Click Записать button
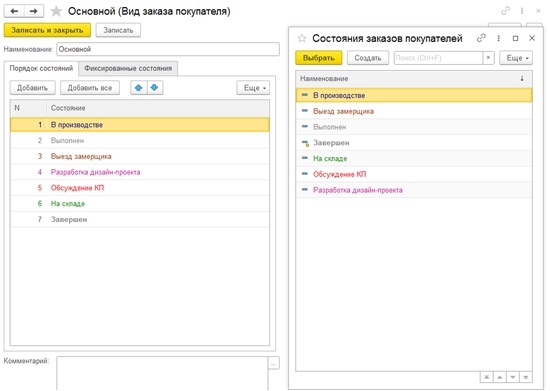This screenshot has height=391, width=550. pyautogui.click(x=118, y=30)
